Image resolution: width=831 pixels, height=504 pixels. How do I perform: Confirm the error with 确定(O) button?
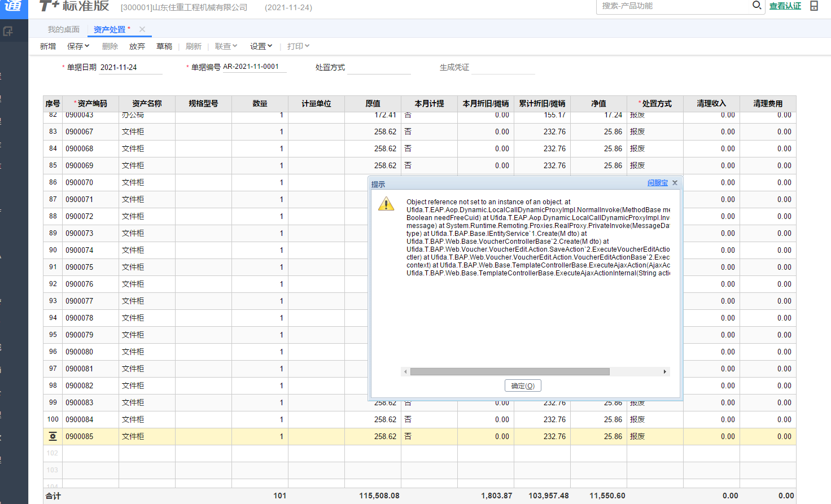click(523, 385)
